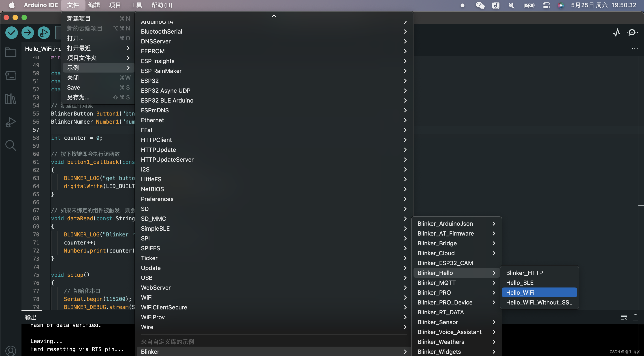This screenshot has width=644, height=356.
Task: Click the Upload arrow button
Action: (x=28, y=32)
